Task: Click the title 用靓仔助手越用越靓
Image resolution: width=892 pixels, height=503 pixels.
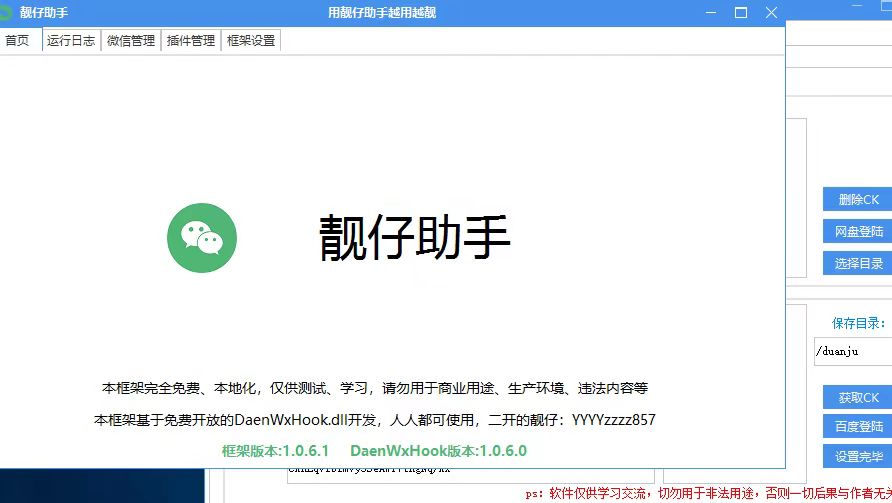Action: click(x=382, y=13)
